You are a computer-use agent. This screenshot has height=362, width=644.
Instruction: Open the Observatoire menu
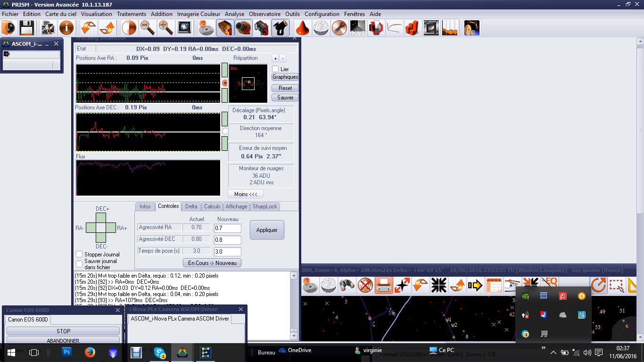point(264,14)
